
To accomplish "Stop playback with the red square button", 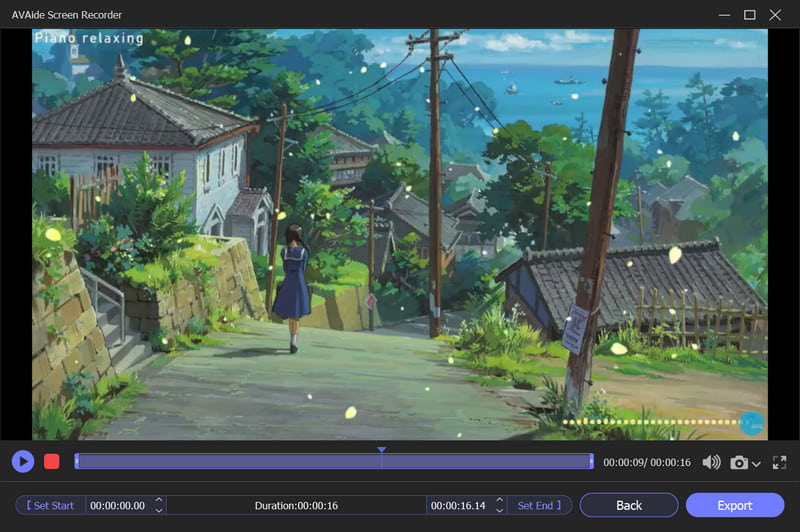I will pyautogui.click(x=52, y=462).
